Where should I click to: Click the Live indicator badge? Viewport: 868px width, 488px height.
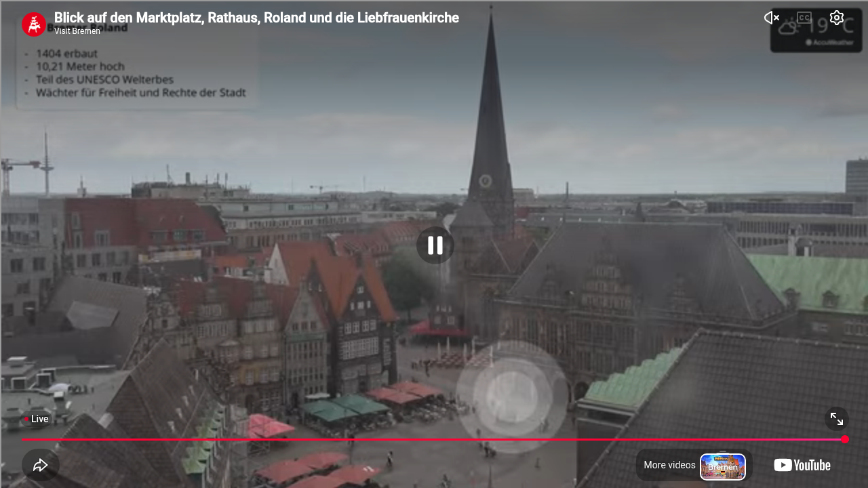(36, 419)
